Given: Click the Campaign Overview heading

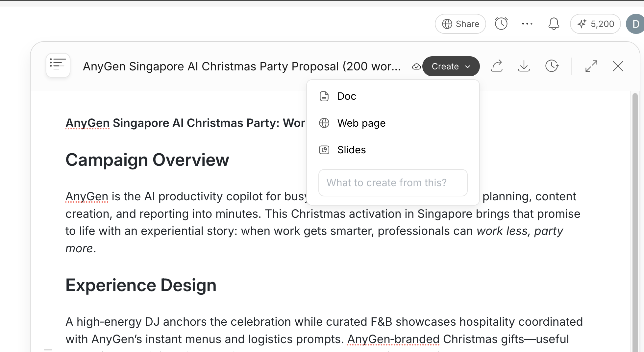Looking at the screenshot, I should point(147,160).
